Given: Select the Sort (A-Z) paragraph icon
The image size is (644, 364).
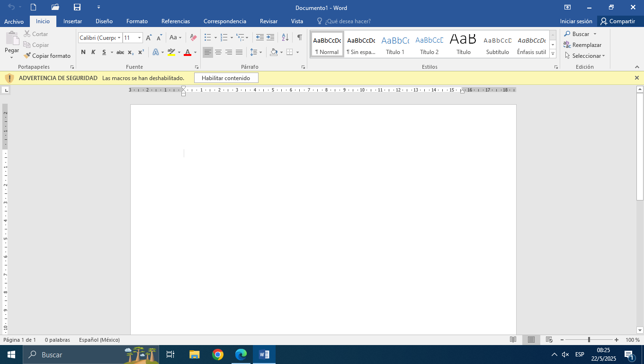Looking at the screenshot, I should click(285, 37).
